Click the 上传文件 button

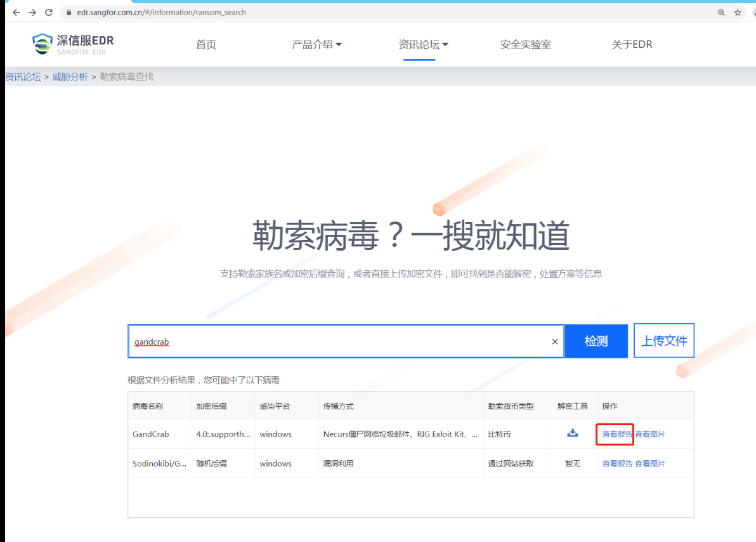tap(664, 341)
